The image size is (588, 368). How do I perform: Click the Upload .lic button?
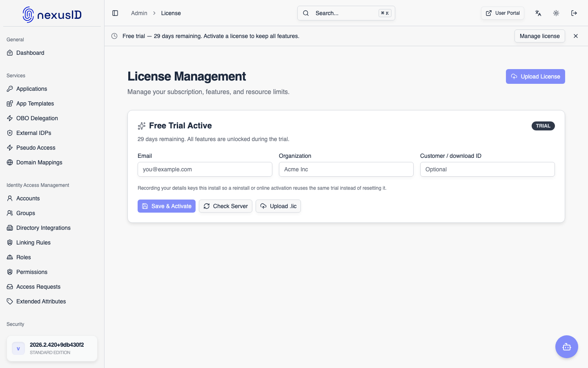pos(278,206)
